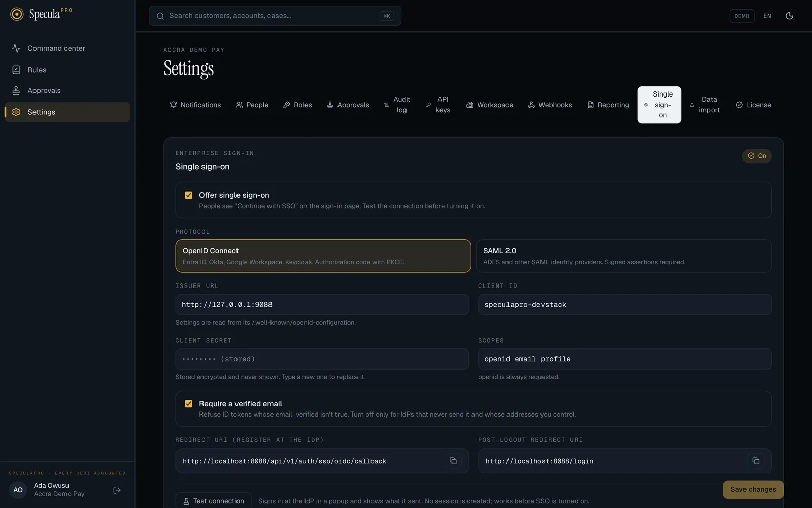The width and height of the screenshot is (812, 508).
Task: Go to the License tab
Action: 754,105
